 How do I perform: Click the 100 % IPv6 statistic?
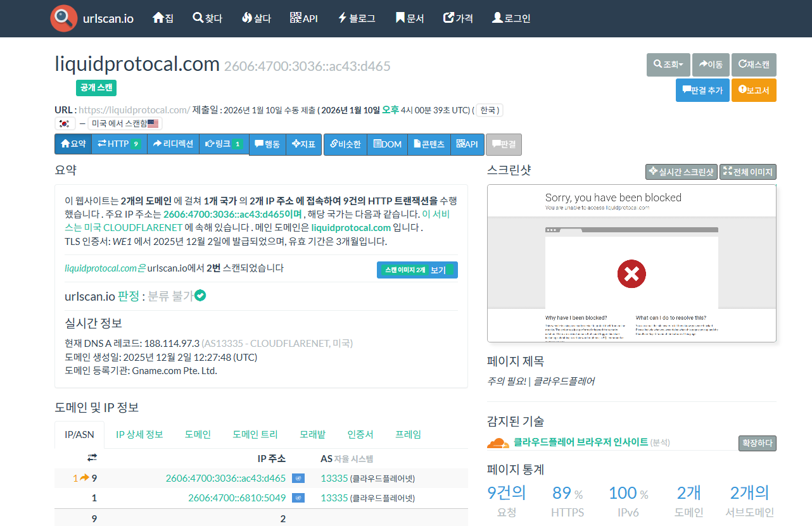coord(628,501)
